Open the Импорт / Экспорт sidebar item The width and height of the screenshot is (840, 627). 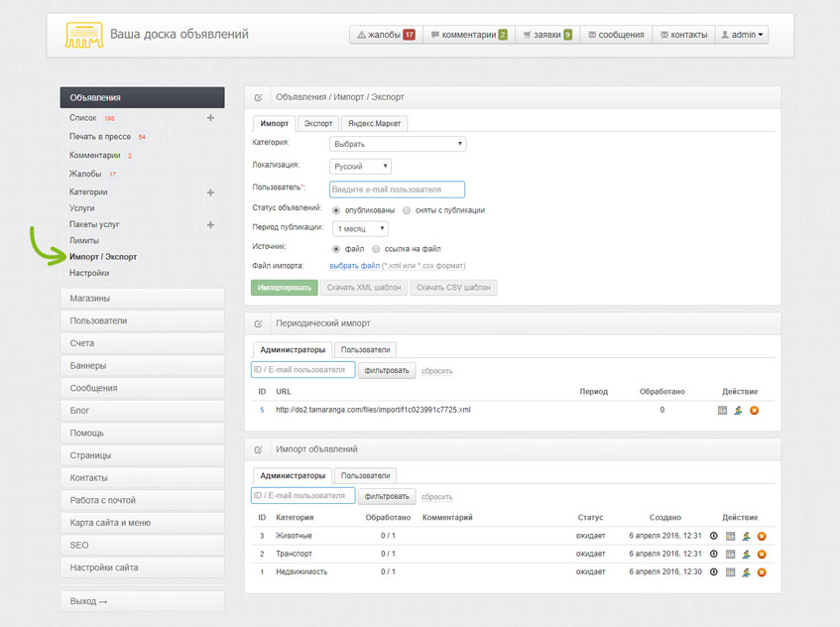(x=103, y=257)
